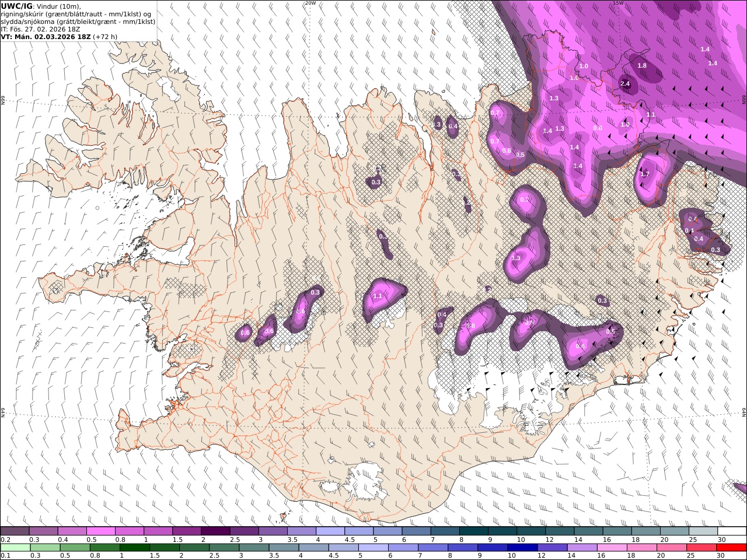This screenshot has height=560, width=747.
Task: Click the red swatch ending the rain legend
Action: coord(731,548)
